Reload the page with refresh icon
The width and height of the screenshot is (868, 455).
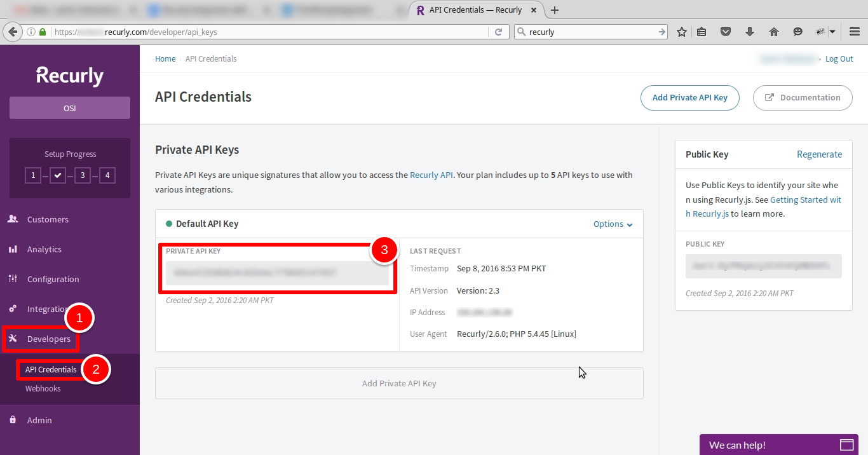click(x=499, y=32)
